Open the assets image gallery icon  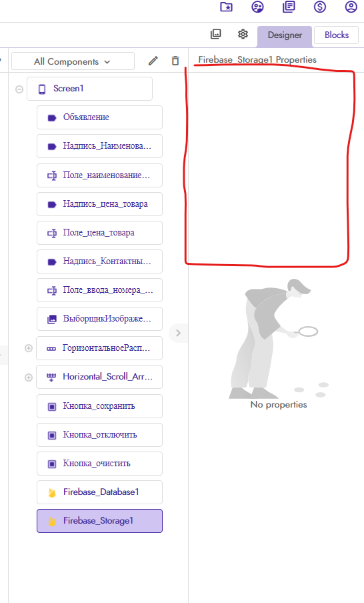click(x=216, y=34)
